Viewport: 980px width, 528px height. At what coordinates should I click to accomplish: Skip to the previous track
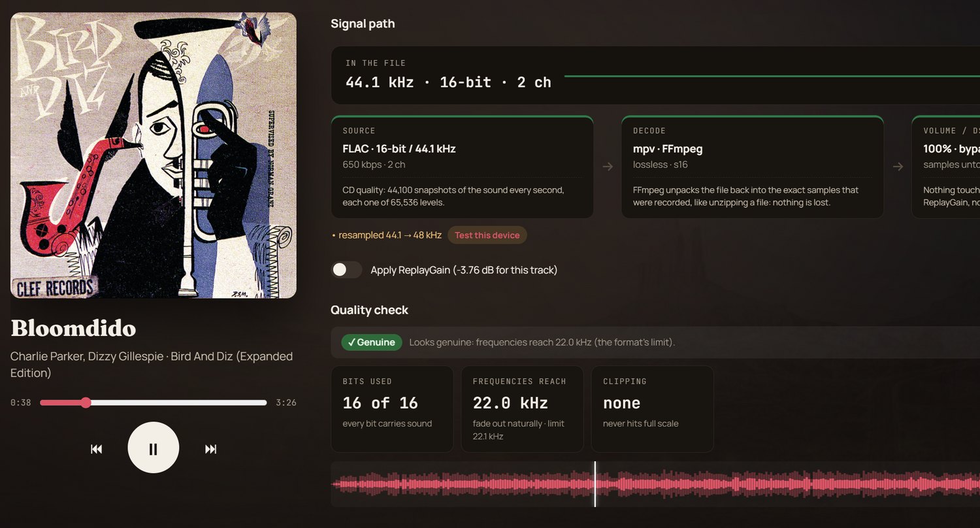coord(97,449)
